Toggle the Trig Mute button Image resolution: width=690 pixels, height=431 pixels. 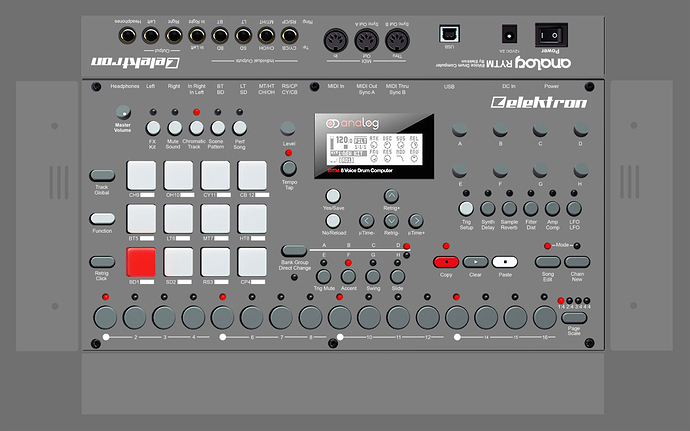(324, 270)
